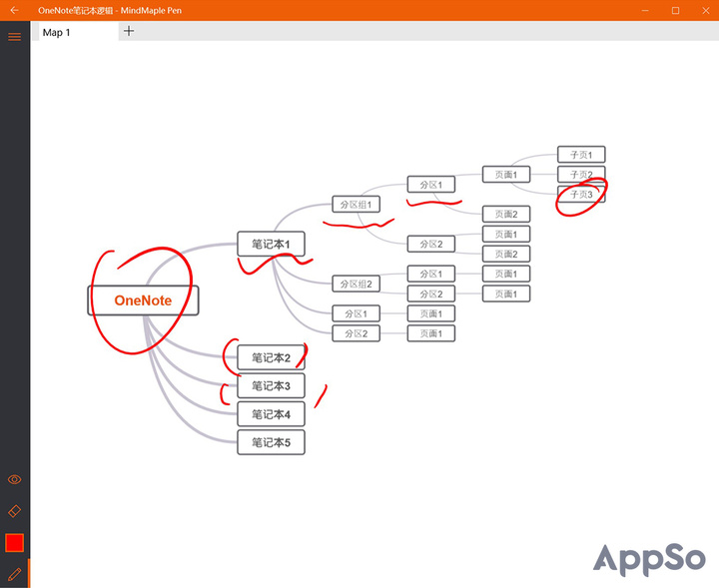
Task: Go back with the arrow button
Action: click(15, 10)
